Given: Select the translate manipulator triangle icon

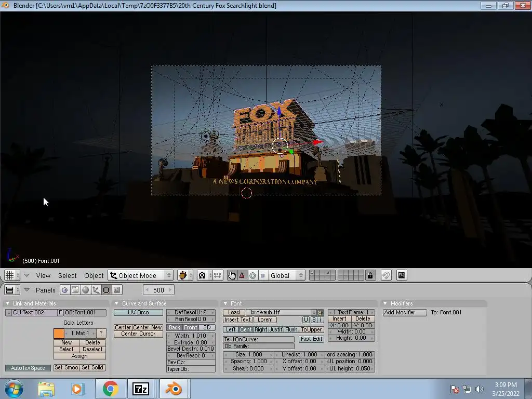Looking at the screenshot, I should point(242,275).
